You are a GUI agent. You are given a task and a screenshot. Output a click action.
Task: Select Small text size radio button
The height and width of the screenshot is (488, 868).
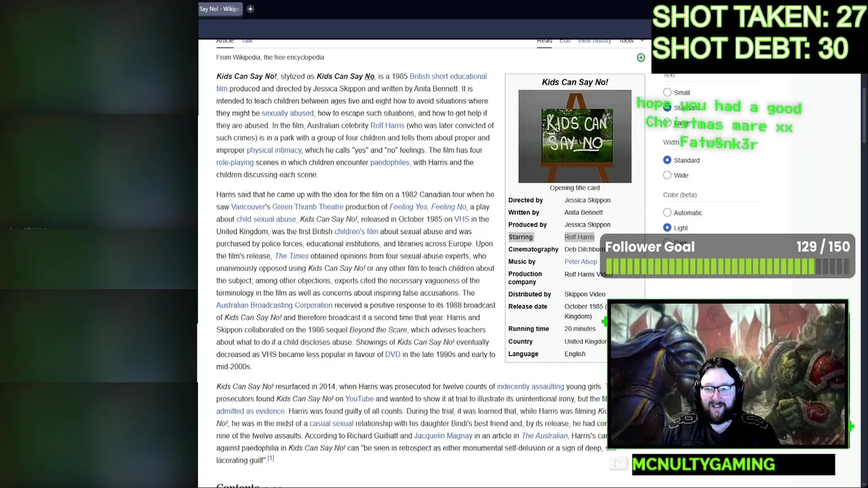[667, 93]
